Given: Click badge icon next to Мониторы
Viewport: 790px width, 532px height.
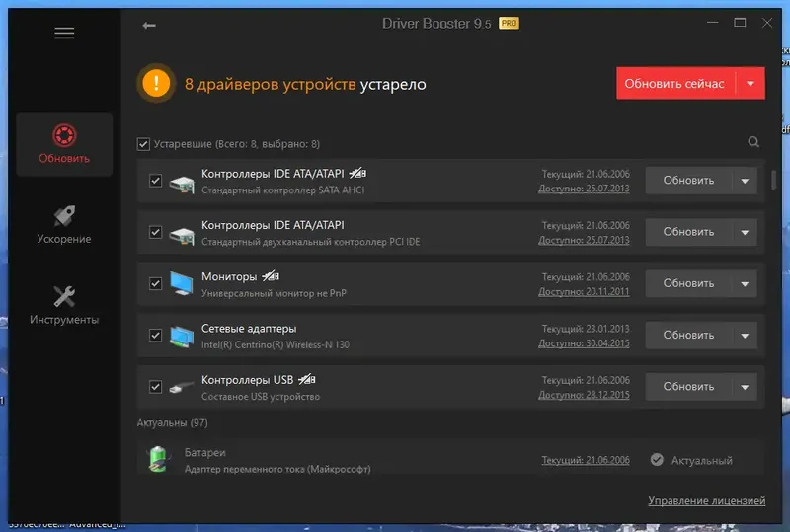Looking at the screenshot, I should pyautogui.click(x=271, y=276).
